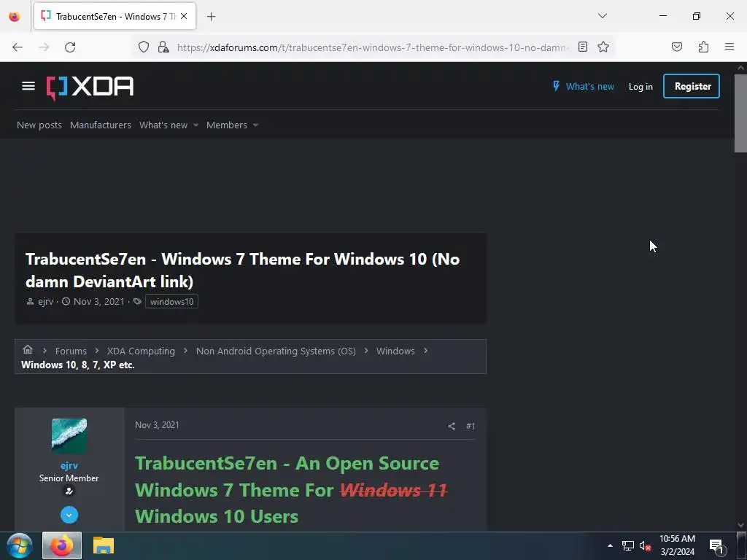The width and height of the screenshot is (747, 560).
Task: Click the ejrv avatar thumbnail
Action: [69, 436]
